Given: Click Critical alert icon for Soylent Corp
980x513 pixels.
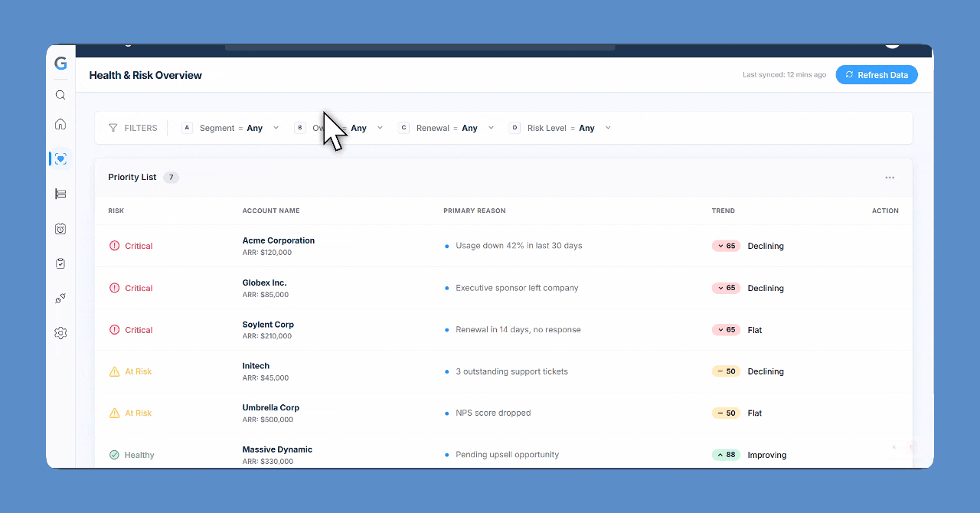Looking at the screenshot, I should point(115,330).
